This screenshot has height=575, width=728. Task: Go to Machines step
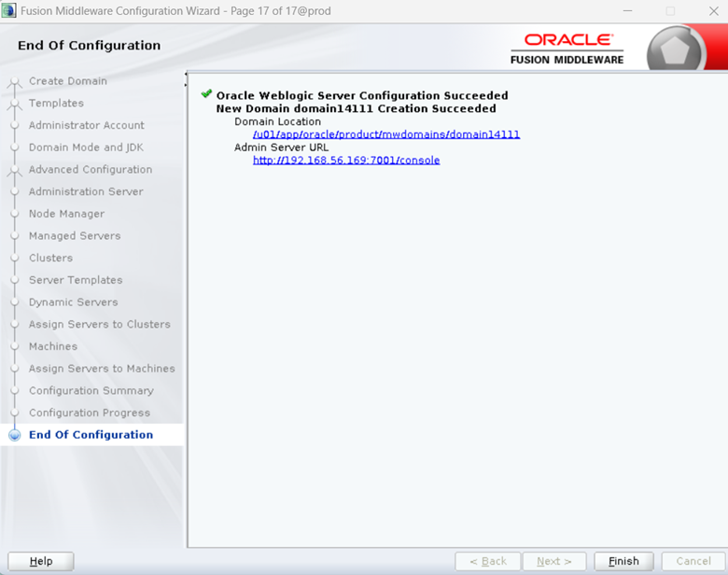[x=53, y=346]
